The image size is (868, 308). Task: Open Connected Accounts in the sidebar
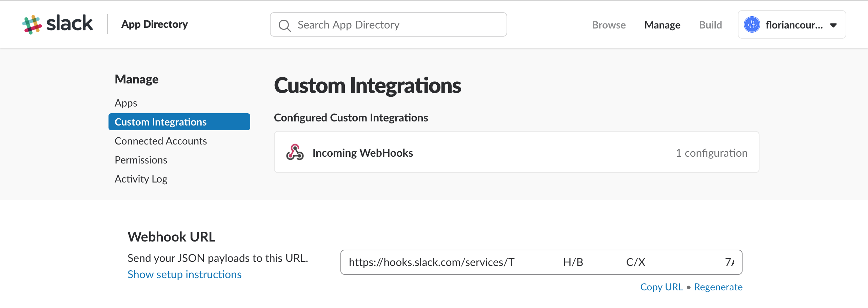[161, 141]
